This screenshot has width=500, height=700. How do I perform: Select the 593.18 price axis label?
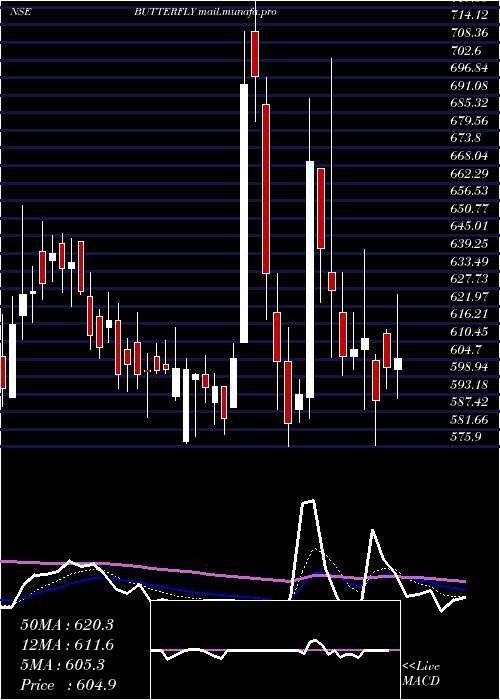469,384
